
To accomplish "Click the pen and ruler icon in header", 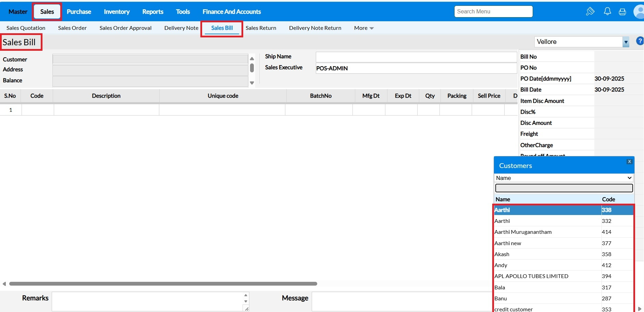I will pos(590,11).
